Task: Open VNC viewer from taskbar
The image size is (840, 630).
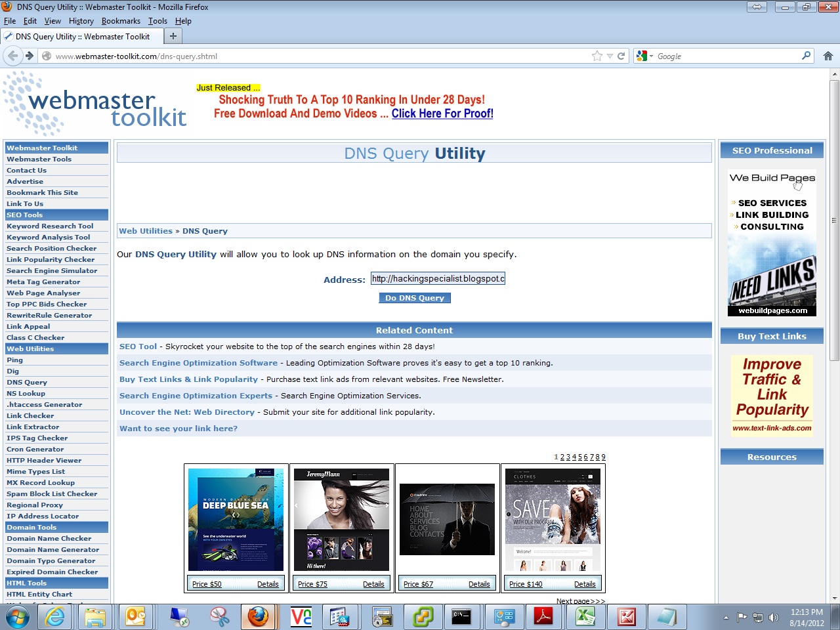Action: click(x=301, y=617)
